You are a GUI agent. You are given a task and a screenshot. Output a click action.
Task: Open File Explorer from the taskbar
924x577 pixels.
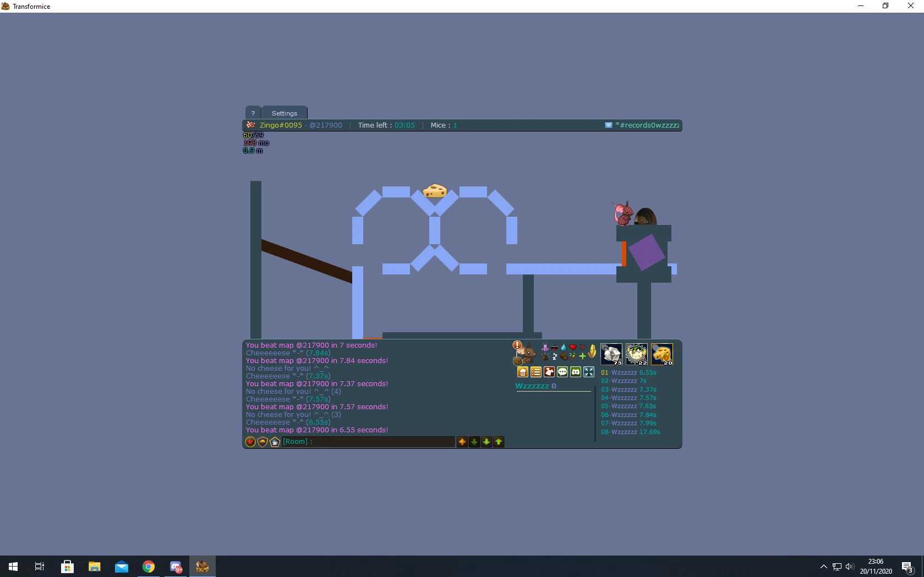click(94, 566)
